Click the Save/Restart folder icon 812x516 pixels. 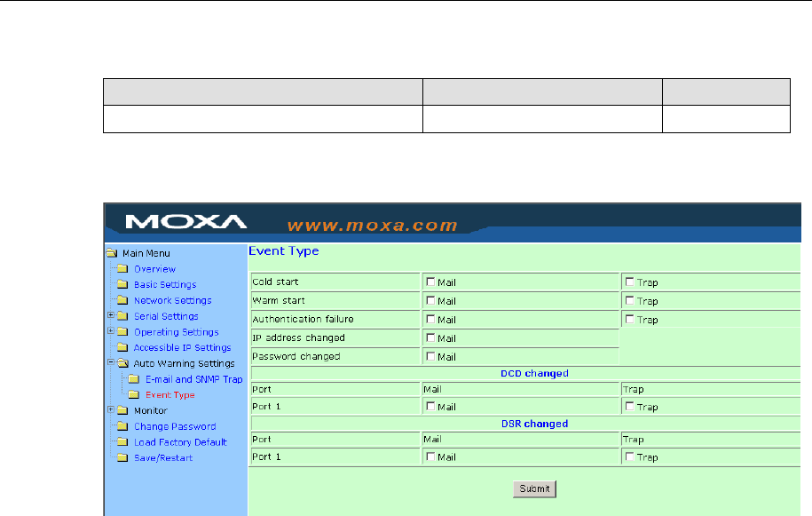pos(122,457)
